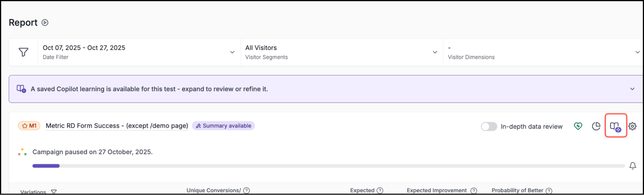Click the Metric RD Form Success name
Screen dimensions: 644x195
pos(117,126)
